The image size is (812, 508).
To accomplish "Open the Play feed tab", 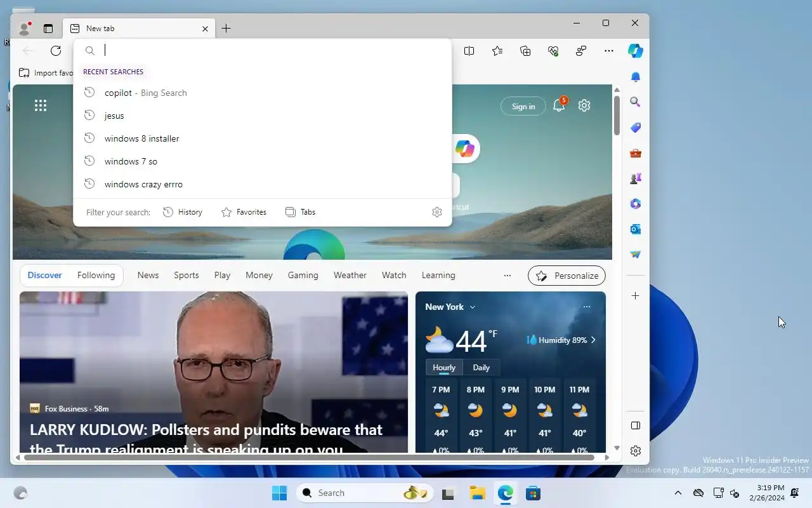I will coord(222,276).
